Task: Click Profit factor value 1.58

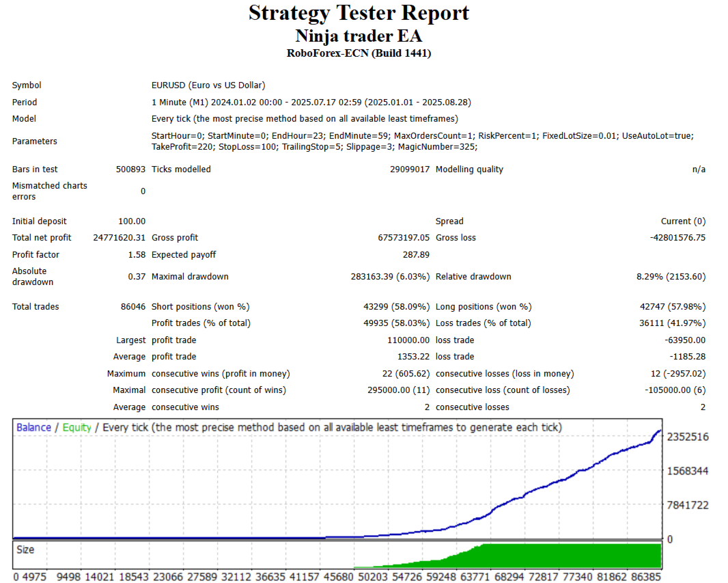Action: tap(137, 255)
